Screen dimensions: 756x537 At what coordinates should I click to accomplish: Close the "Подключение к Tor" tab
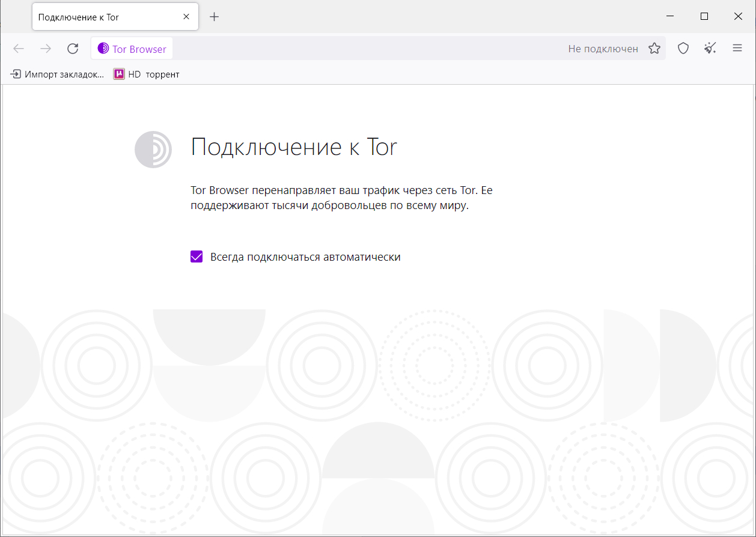[x=187, y=17]
